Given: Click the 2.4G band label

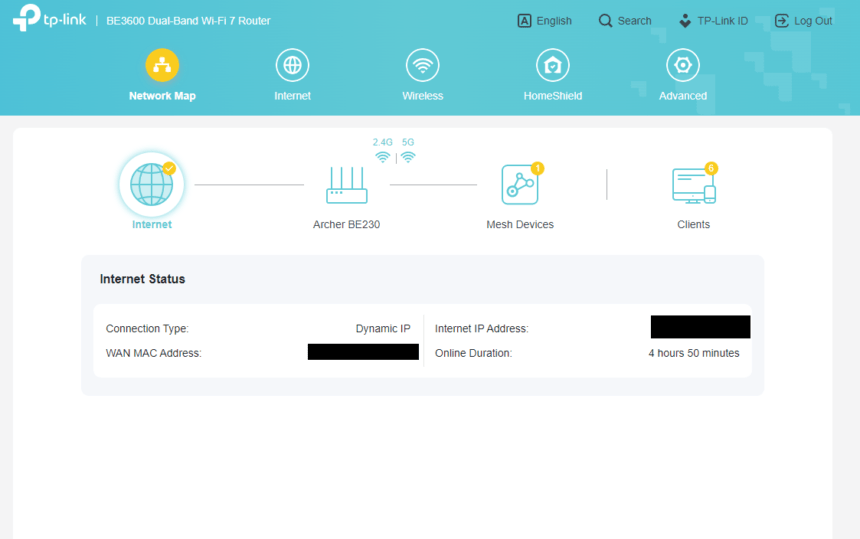Looking at the screenshot, I should (383, 142).
